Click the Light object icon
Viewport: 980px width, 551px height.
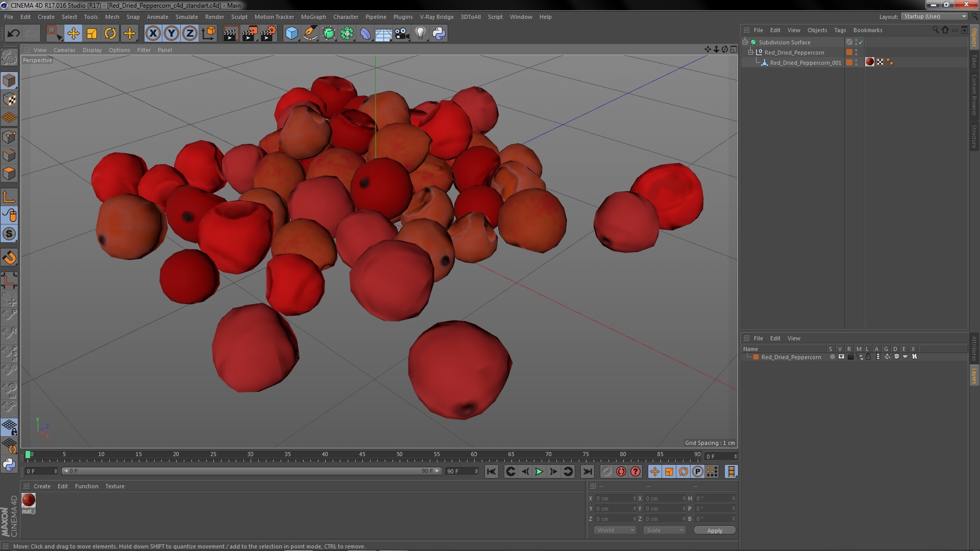coord(421,34)
